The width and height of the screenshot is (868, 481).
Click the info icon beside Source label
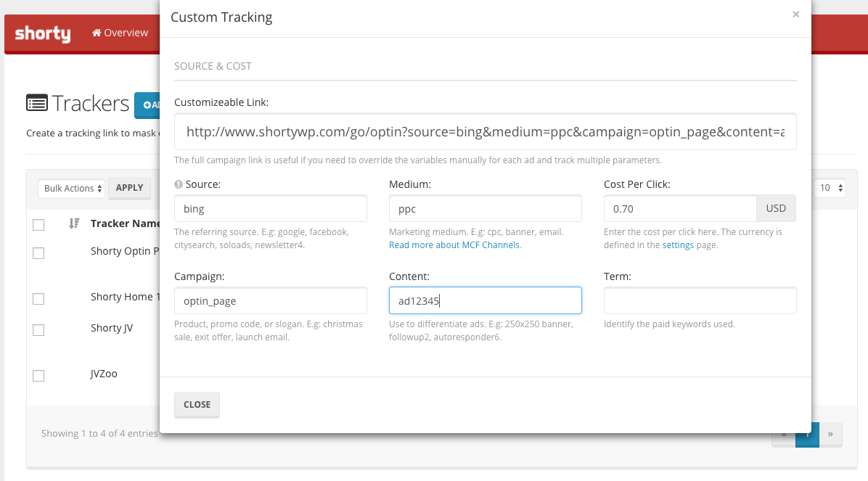pos(179,185)
